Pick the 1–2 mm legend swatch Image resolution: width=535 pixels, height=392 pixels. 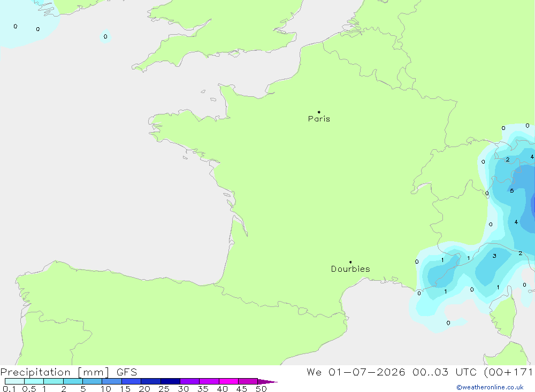(53, 381)
